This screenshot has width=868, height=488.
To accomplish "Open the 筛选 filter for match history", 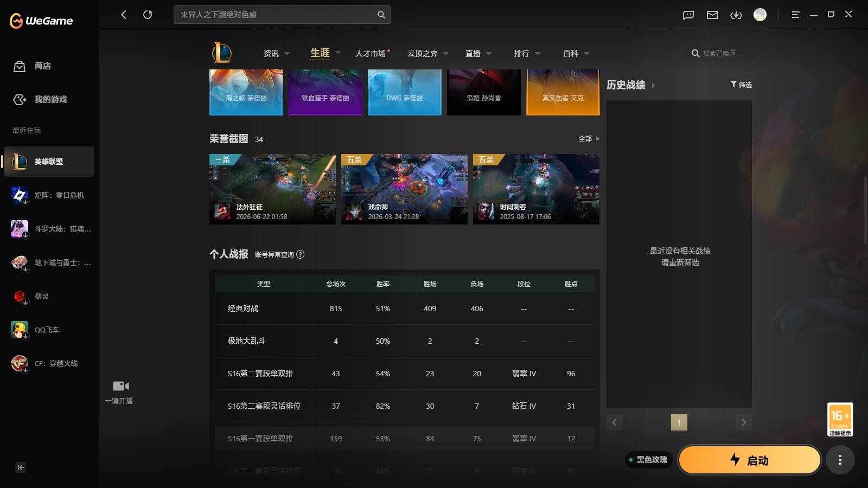I will 741,85.
